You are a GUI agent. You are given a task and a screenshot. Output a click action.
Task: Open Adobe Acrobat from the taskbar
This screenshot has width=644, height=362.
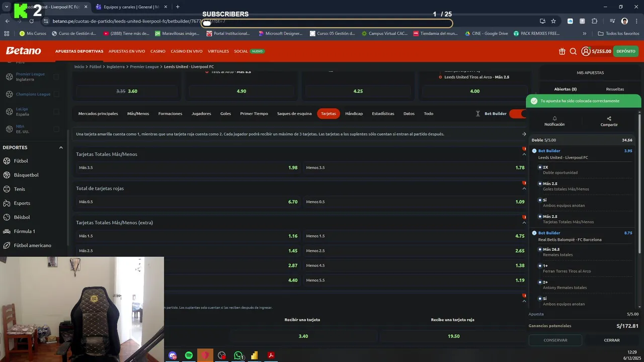pos(271,355)
